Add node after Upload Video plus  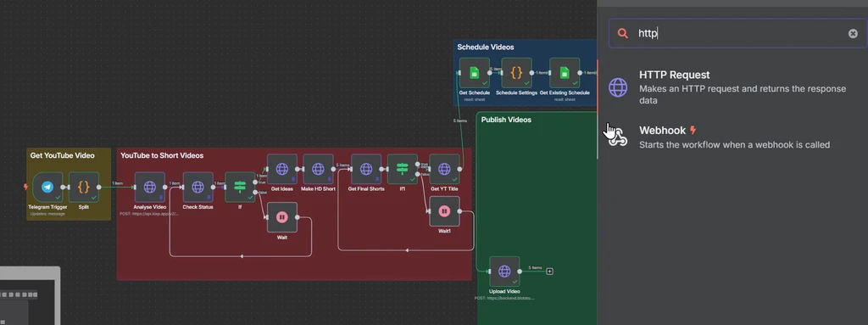click(x=549, y=272)
